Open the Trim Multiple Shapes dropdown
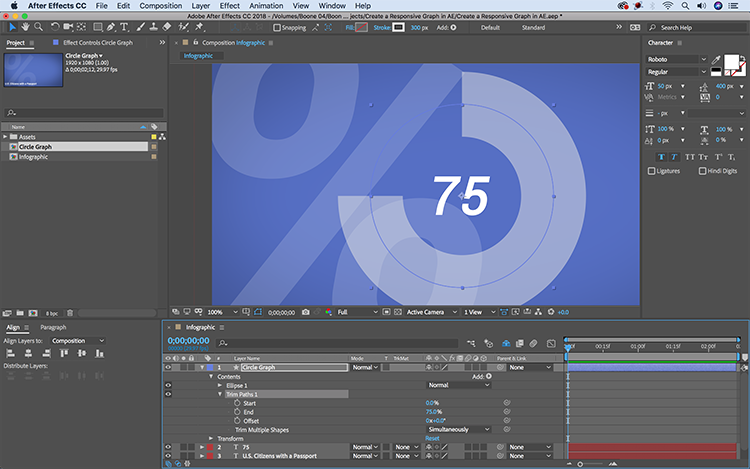 click(x=458, y=429)
